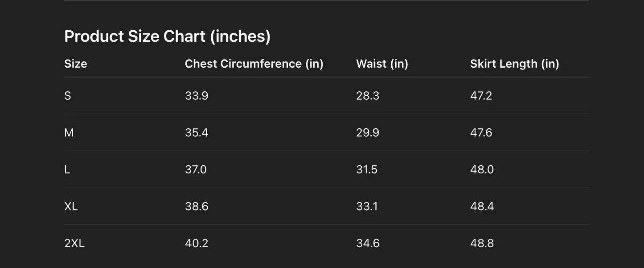This screenshot has width=644, height=268.
Task: Click the 2XL size row label
Action: tap(74, 244)
